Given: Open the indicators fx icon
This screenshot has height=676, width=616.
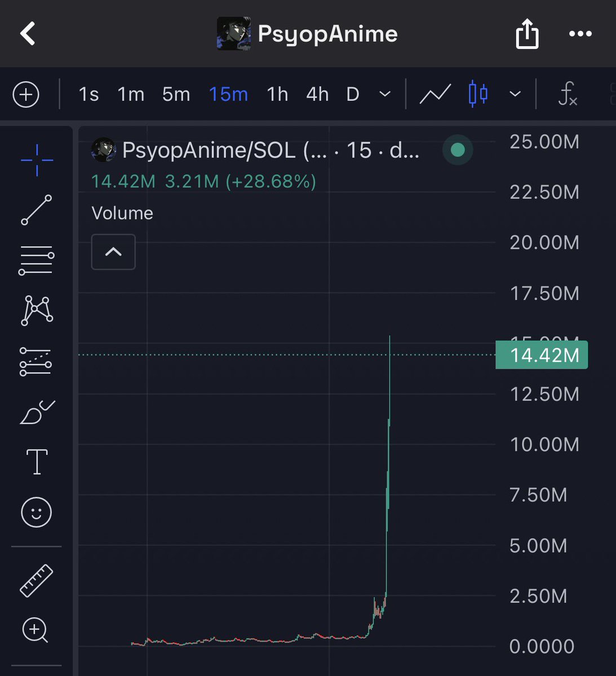Looking at the screenshot, I should [567, 94].
